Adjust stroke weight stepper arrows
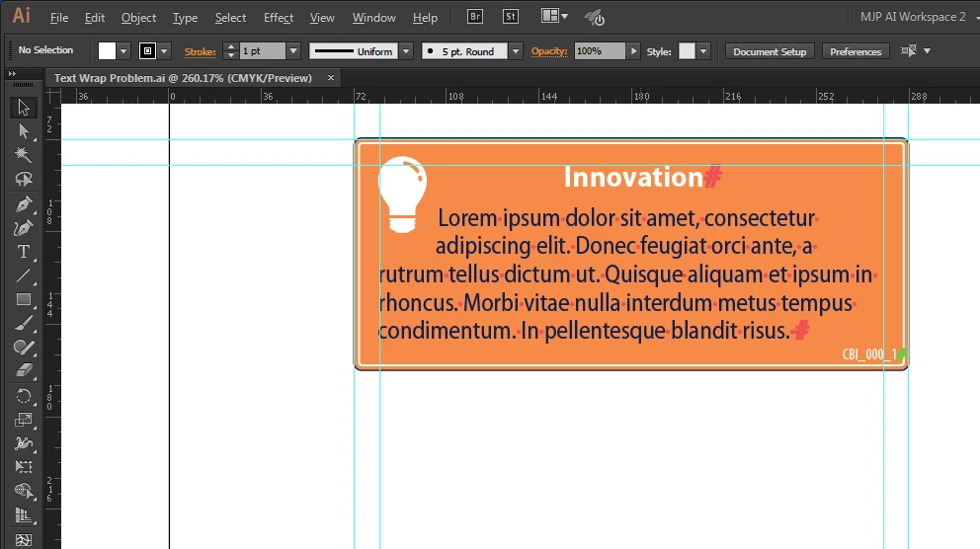The width and height of the screenshot is (980, 549). 231,51
